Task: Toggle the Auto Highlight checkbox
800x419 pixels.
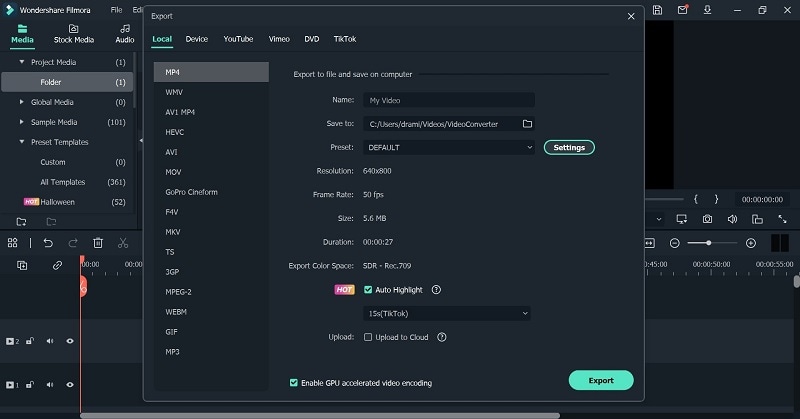Action: pos(368,289)
